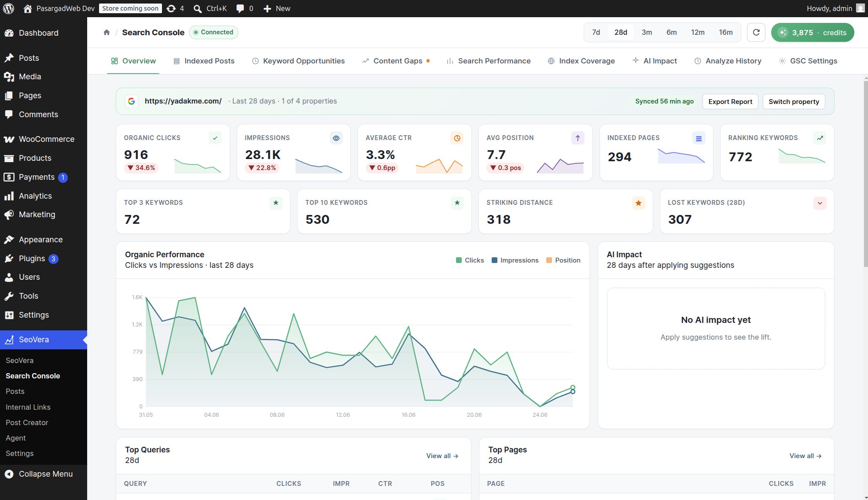The image size is (868, 500).
Task: Click the admin avatar icon
Action: click(x=860, y=8)
